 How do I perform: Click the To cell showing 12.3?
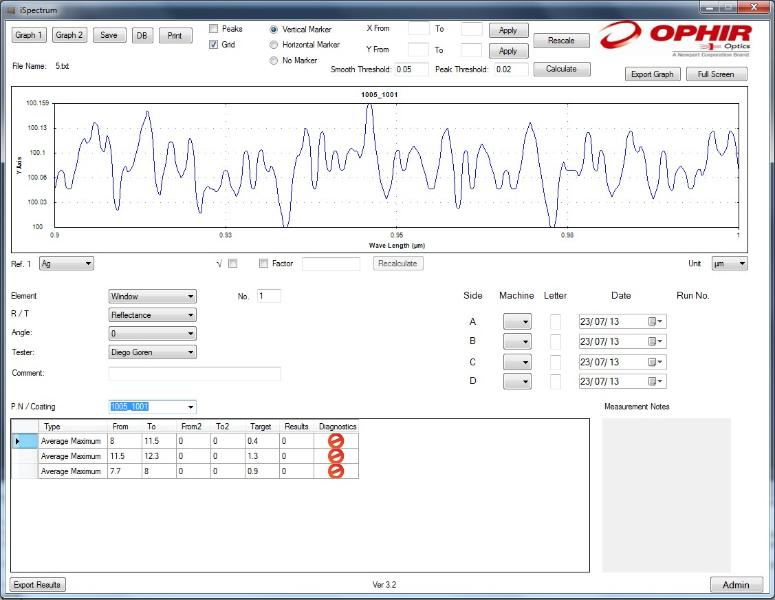(x=159, y=456)
